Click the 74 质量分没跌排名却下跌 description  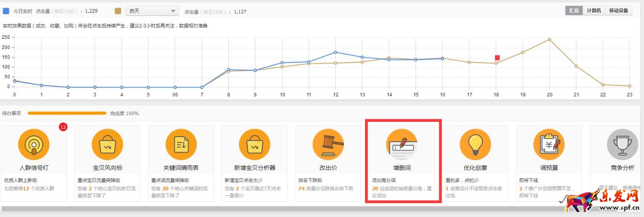click(326, 189)
